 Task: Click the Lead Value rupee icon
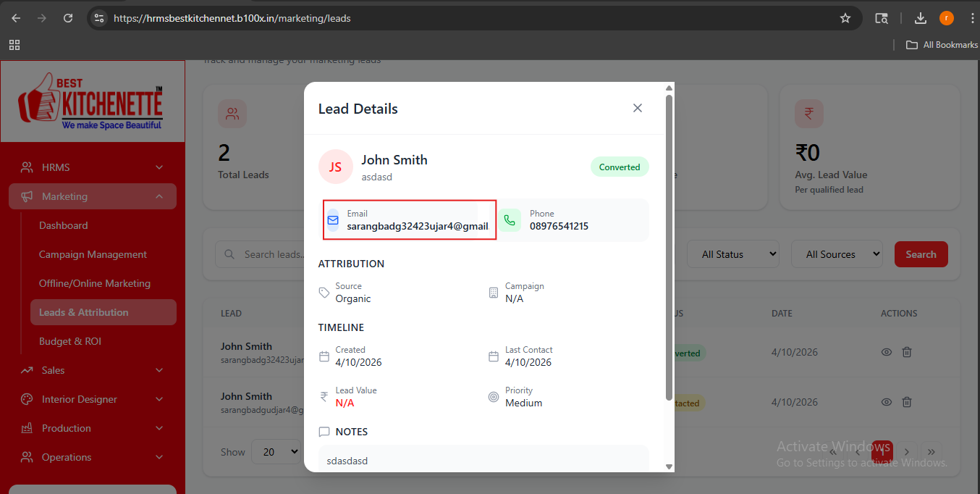point(324,397)
